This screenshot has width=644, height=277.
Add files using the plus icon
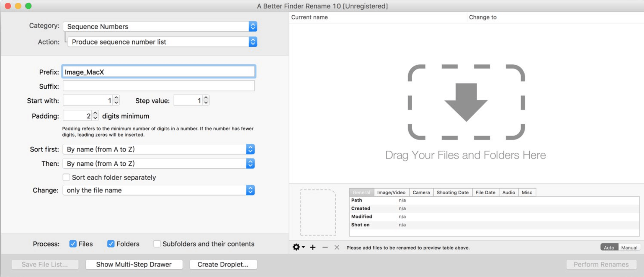pos(313,247)
